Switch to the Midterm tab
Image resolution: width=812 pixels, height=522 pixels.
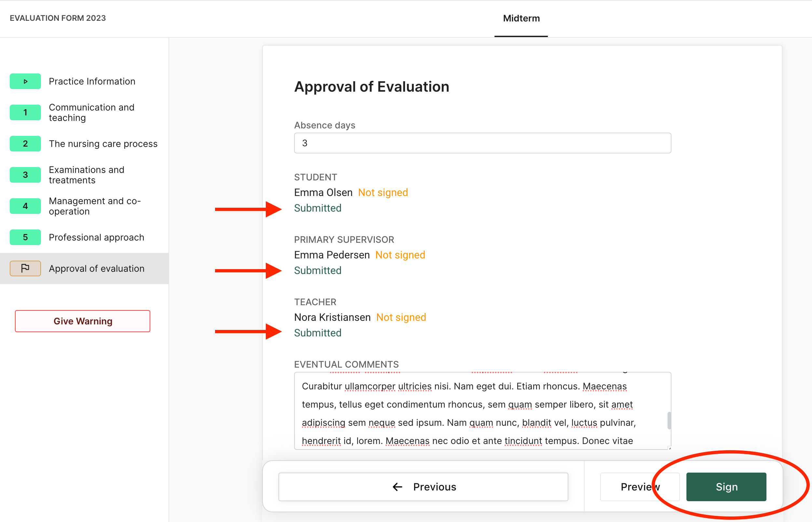[521, 18]
